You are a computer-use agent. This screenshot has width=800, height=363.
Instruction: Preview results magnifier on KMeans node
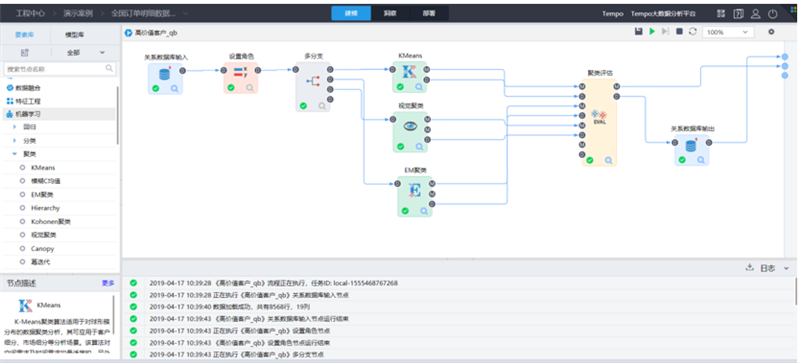pyautogui.click(x=419, y=87)
